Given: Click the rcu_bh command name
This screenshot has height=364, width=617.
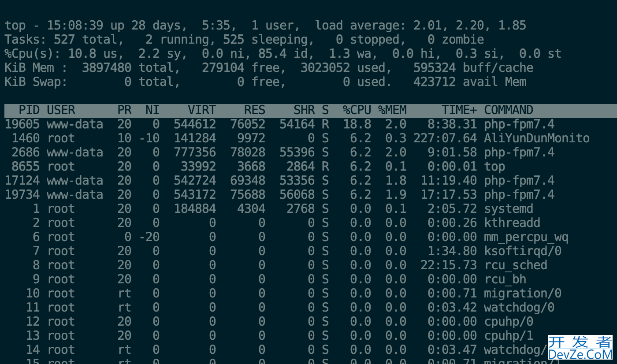Looking at the screenshot, I should click(x=505, y=279).
